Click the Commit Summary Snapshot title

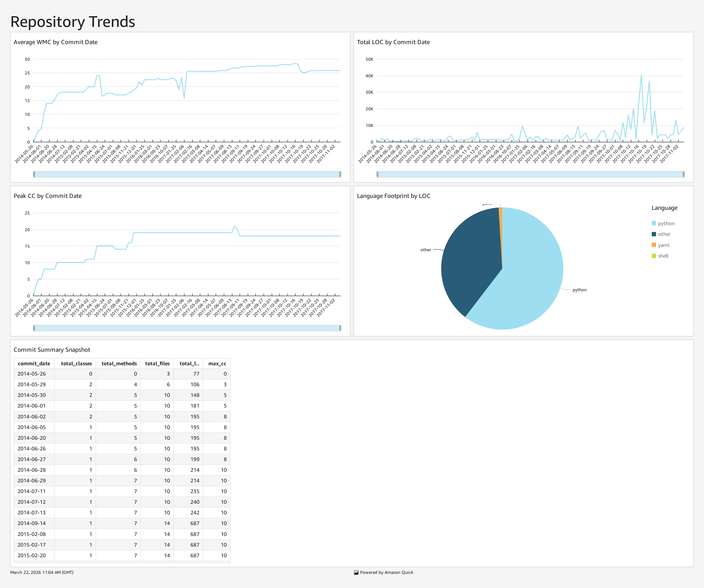coord(52,350)
